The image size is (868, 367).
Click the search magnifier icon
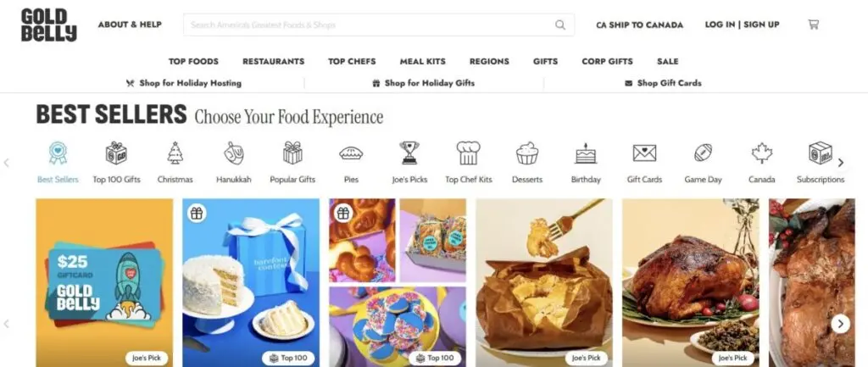click(x=560, y=25)
